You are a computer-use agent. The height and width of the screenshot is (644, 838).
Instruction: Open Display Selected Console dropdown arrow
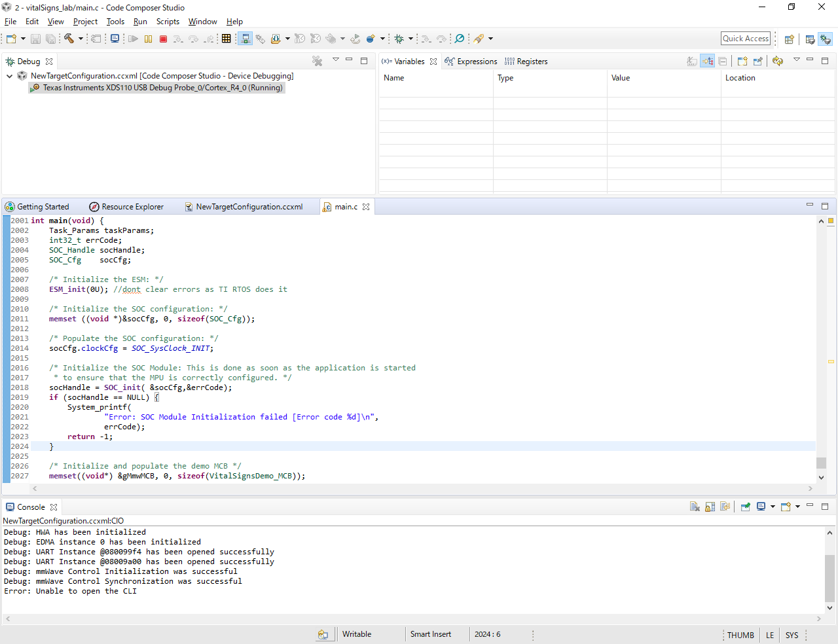[773, 507]
